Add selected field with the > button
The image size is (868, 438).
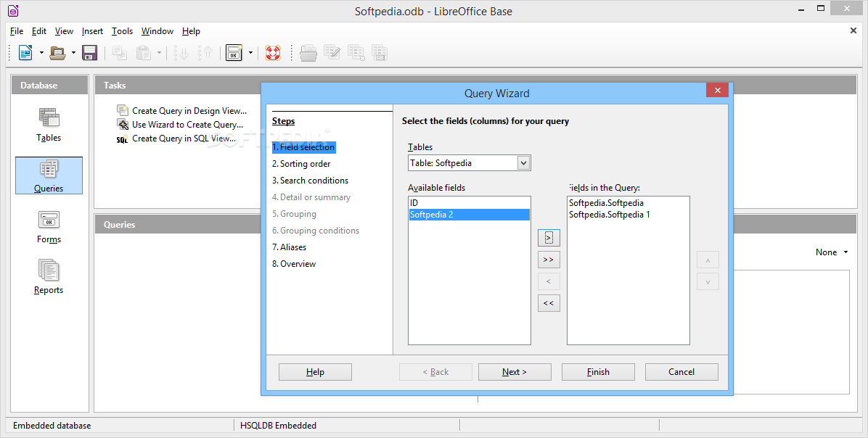(549, 237)
